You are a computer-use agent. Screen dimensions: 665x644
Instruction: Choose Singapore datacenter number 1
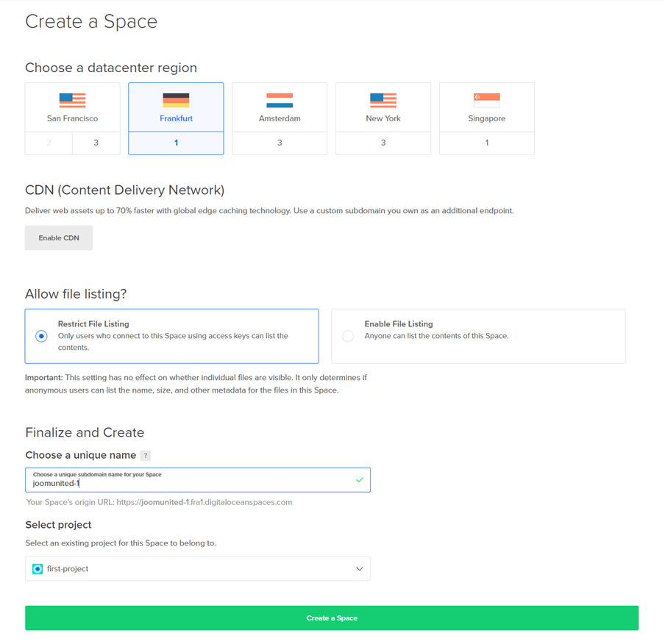(x=487, y=143)
